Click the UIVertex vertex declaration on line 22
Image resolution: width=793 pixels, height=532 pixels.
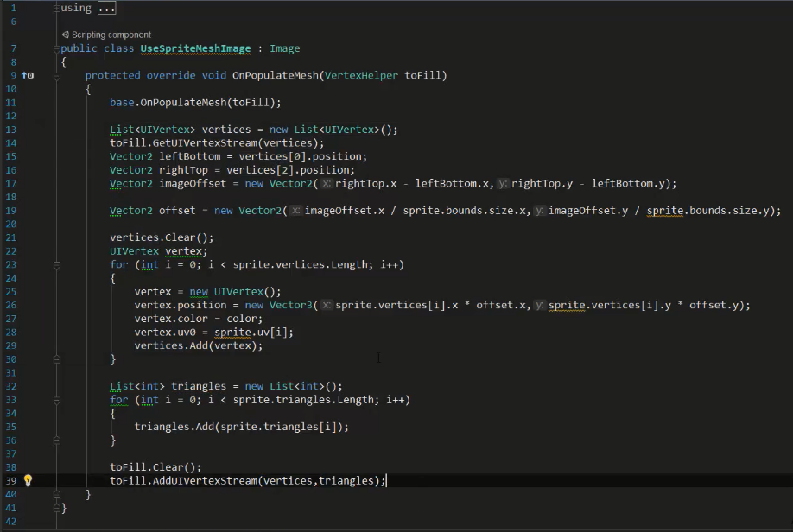pyautogui.click(x=158, y=251)
